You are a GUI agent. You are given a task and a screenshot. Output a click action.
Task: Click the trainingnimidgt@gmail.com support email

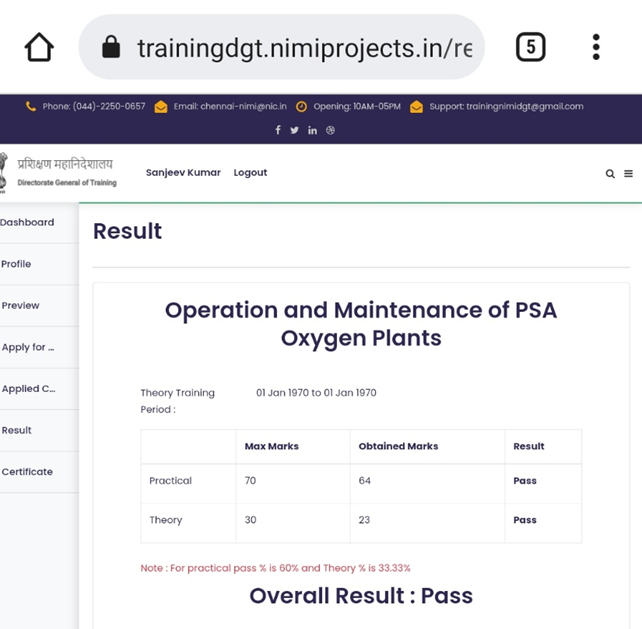point(525,106)
